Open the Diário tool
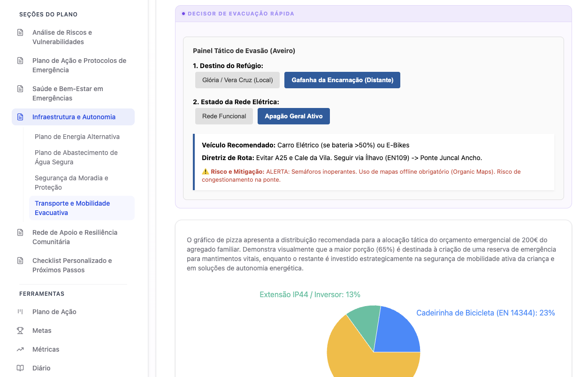The height and width of the screenshot is (377, 588). pos(73,368)
